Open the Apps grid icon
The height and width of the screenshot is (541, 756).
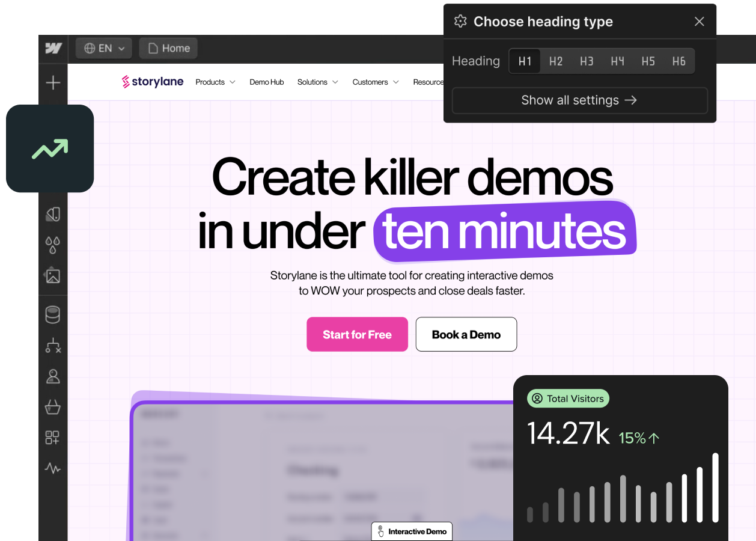pyautogui.click(x=53, y=438)
